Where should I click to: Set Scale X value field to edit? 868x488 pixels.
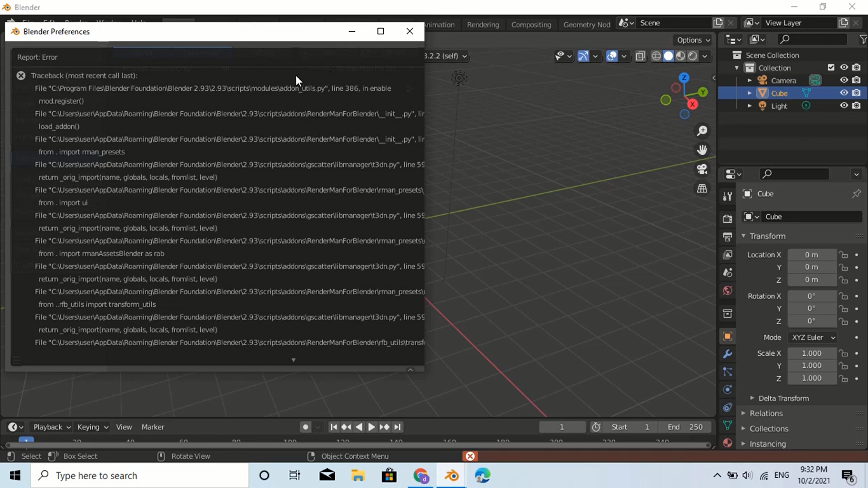(812, 353)
